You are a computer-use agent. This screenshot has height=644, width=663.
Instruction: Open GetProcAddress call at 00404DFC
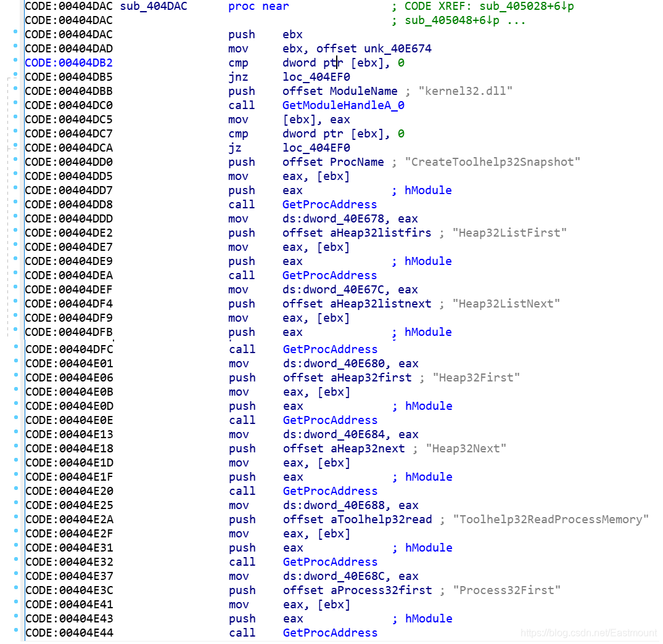click(x=330, y=349)
